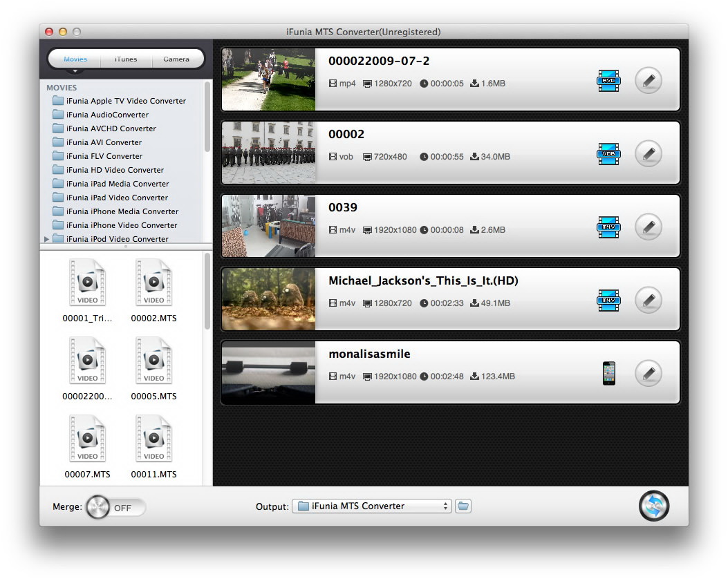The height and width of the screenshot is (581, 728).
Task: Open iFunia FLV Converter folder
Action: 97,156
